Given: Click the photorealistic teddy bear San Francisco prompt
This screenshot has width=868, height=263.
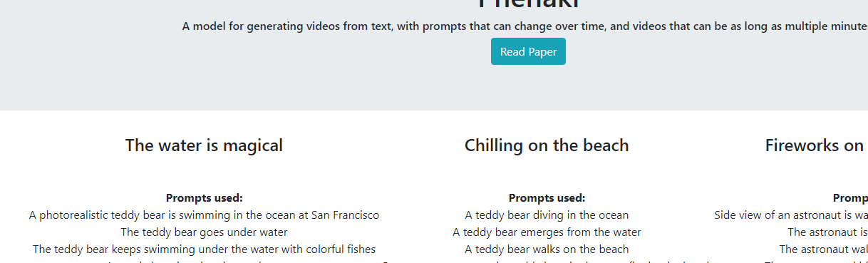Looking at the screenshot, I should tap(205, 215).
